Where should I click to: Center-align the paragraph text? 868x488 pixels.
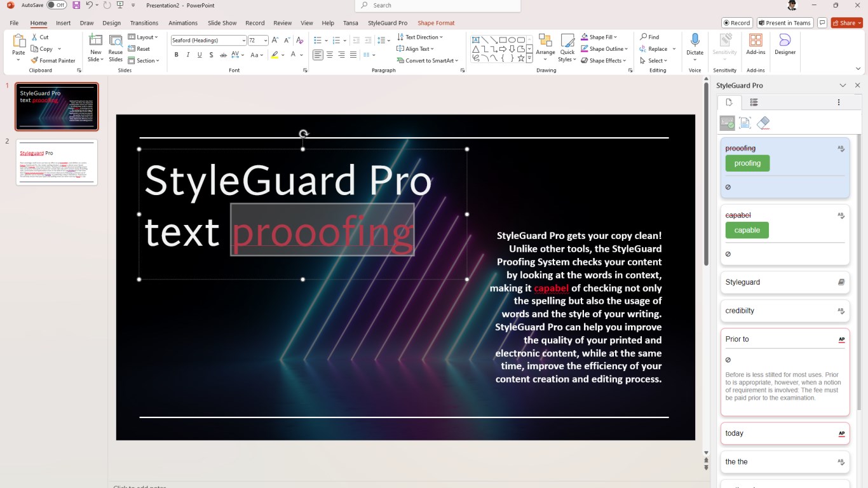click(330, 55)
